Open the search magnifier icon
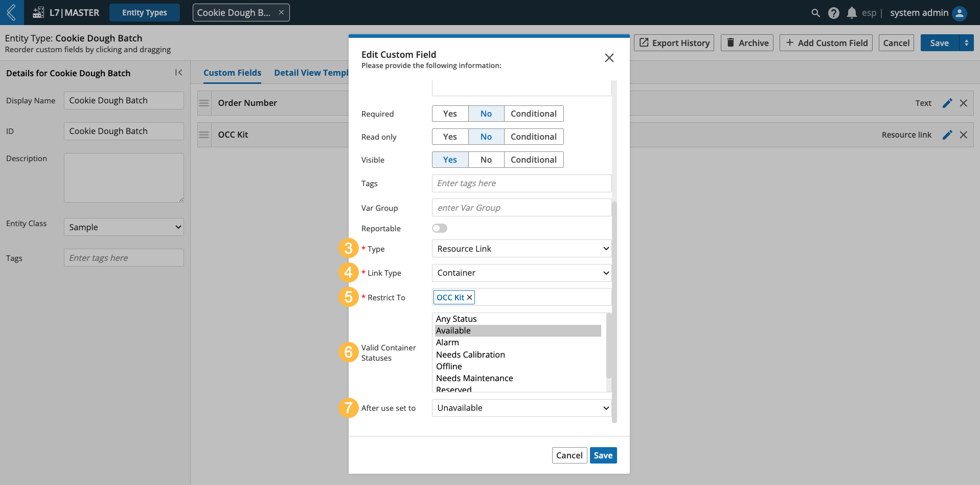 (x=815, y=13)
